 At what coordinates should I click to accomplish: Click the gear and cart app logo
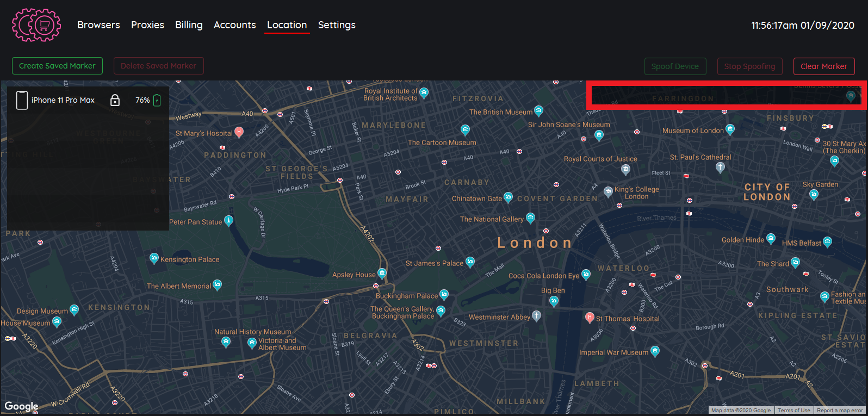(x=36, y=25)
